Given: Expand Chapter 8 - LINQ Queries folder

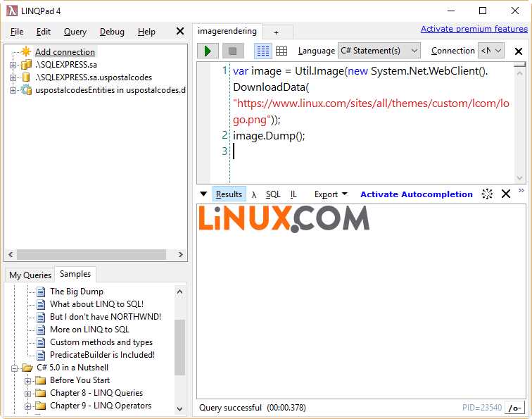Looking at the screenshot, I should tap(27, 394).
